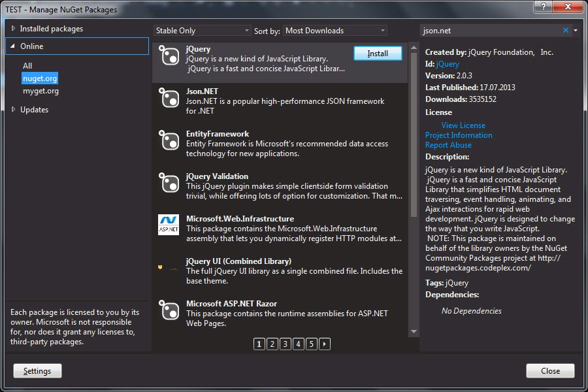
Task: Click the Close button at bottom right
Action: pos(550,370)
